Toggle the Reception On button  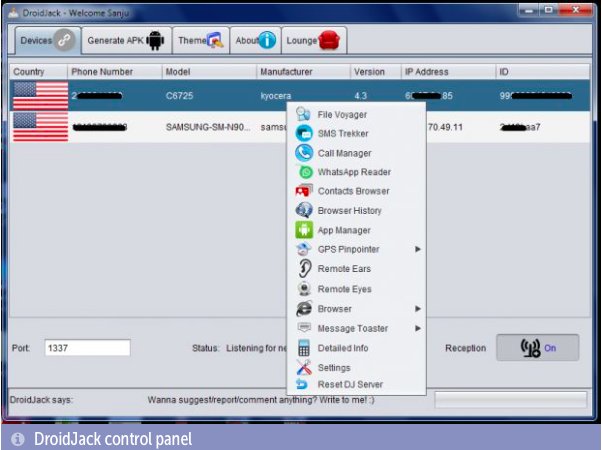coord(538,347)
